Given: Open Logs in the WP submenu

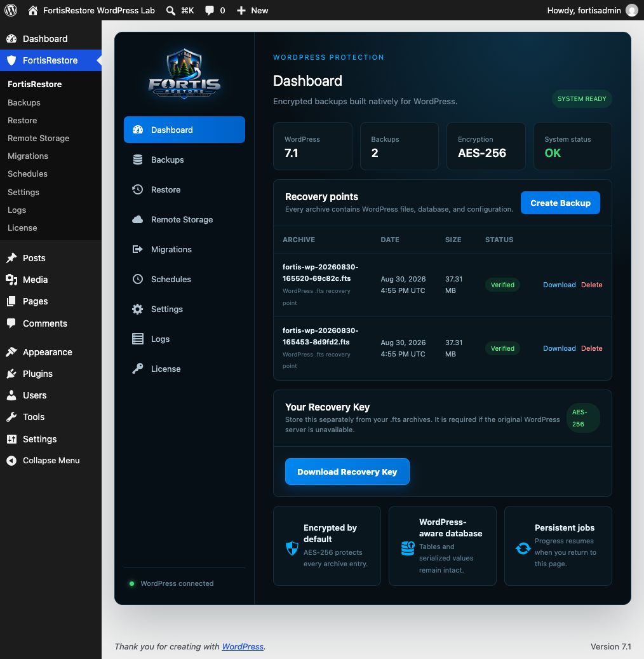Looking at the screenshot, I should pyautogui.click(x=17, y=210).
